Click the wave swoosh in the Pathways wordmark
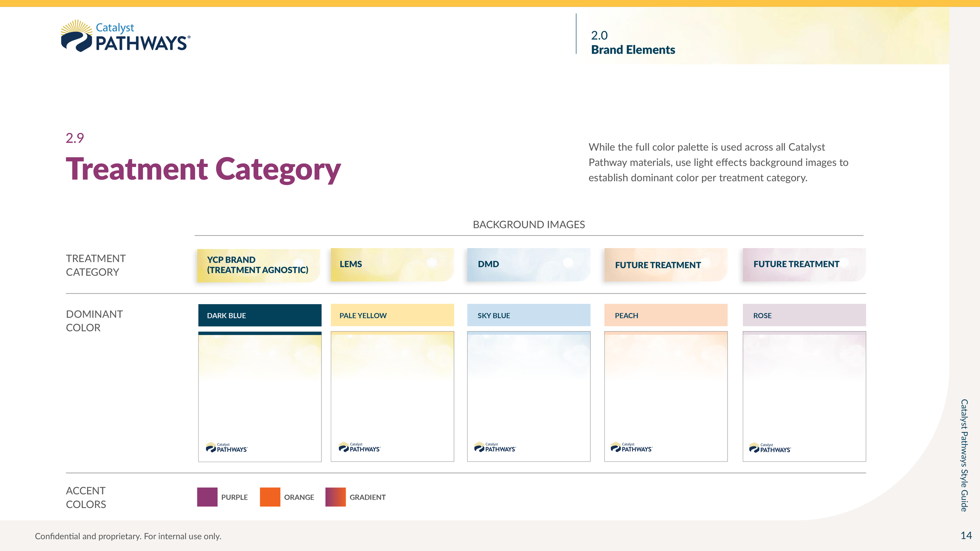980x551 pixels. (77, 42)
